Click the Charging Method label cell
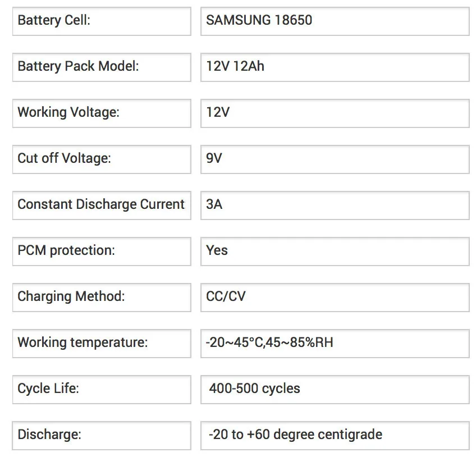 (x=102, y=298)
